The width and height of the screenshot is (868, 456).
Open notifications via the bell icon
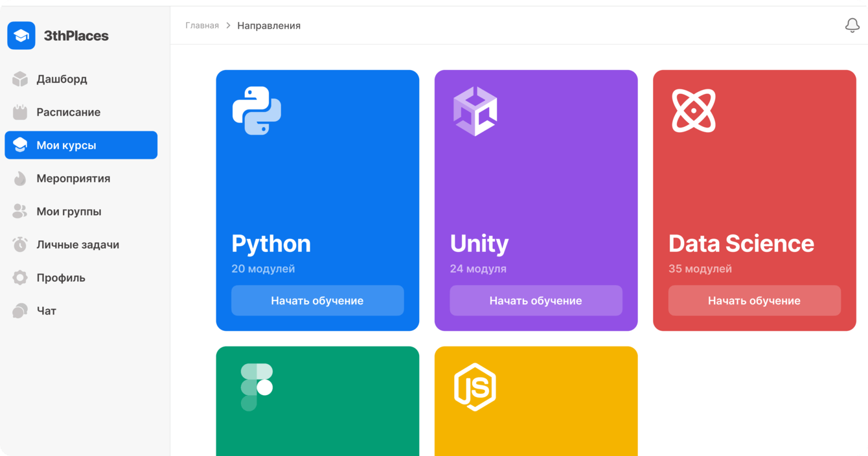coord(852,25)
